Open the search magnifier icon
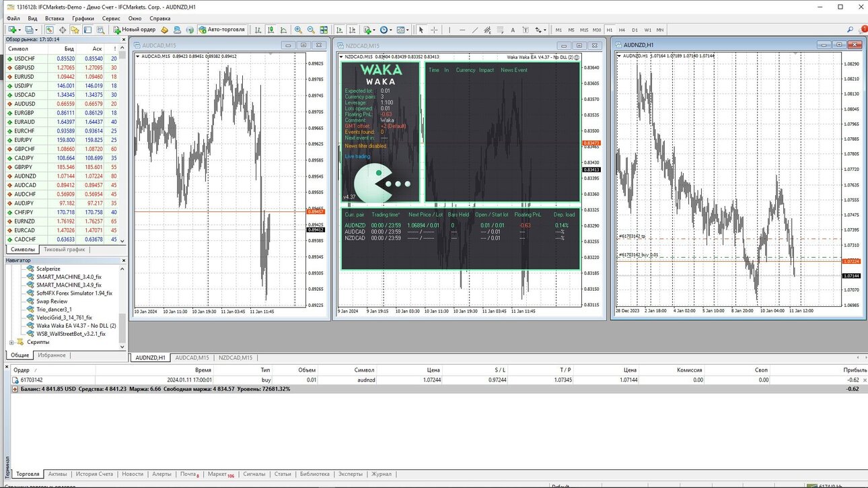Image resolution: width=868 pixels, height=488 pixels. [850, 30]
